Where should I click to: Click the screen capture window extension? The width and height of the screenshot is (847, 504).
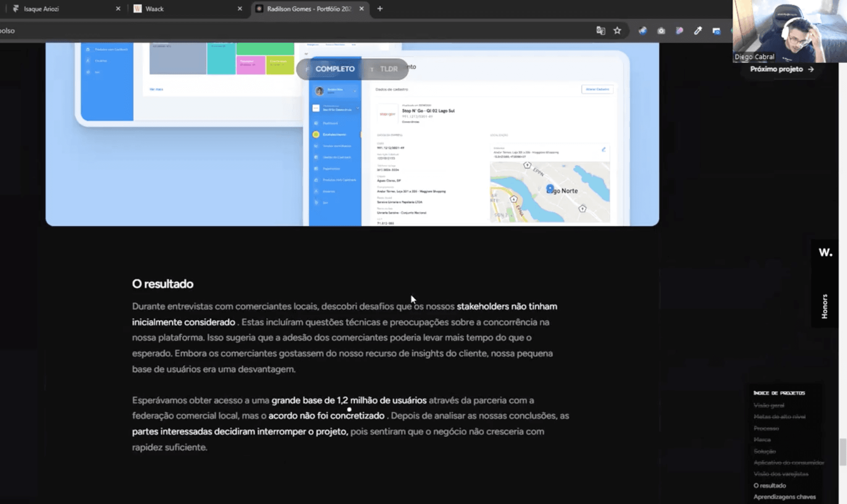pos(716,31)
